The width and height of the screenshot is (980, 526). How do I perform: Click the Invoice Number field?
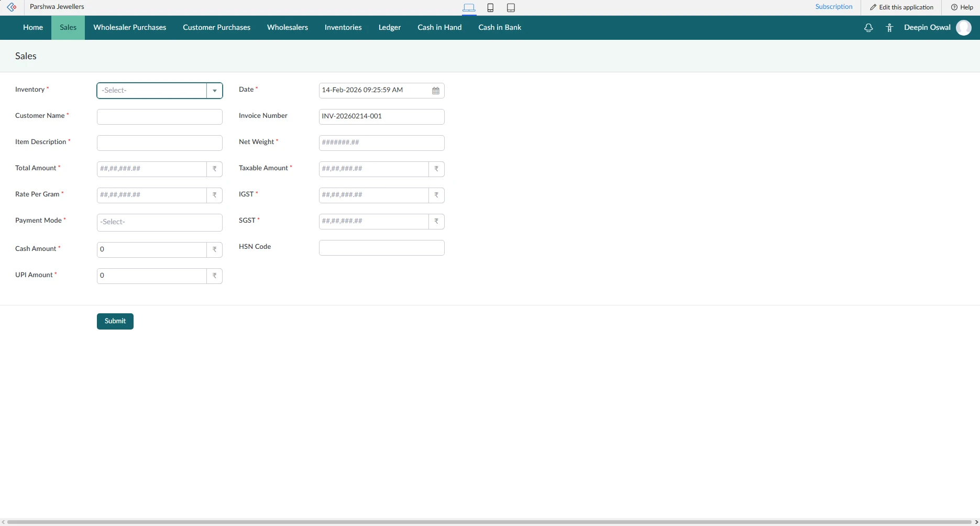tap(382, 117)
